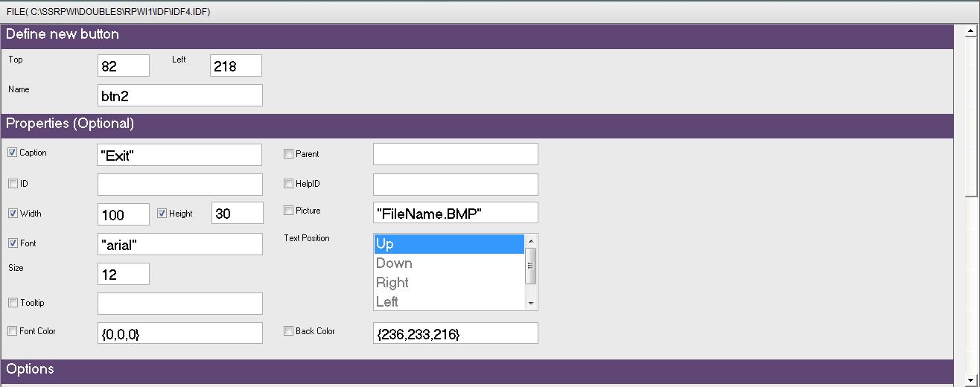Enable the Picture checkbox
980x387 pixels.
[289, 211]
